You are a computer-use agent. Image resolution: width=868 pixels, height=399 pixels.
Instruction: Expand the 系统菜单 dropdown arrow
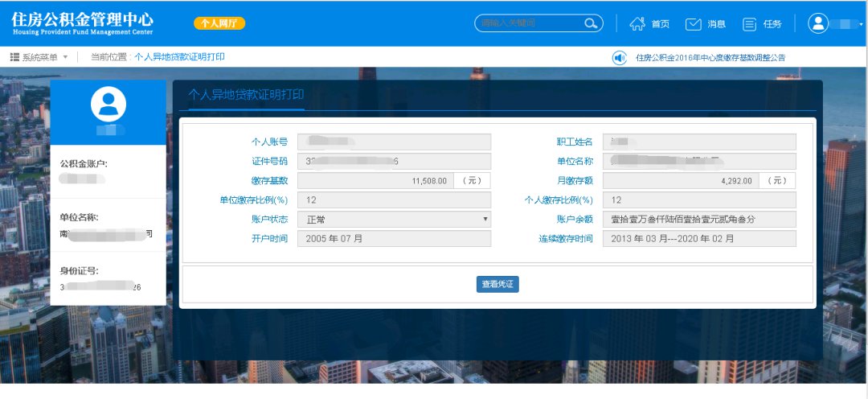click(65, 58)
